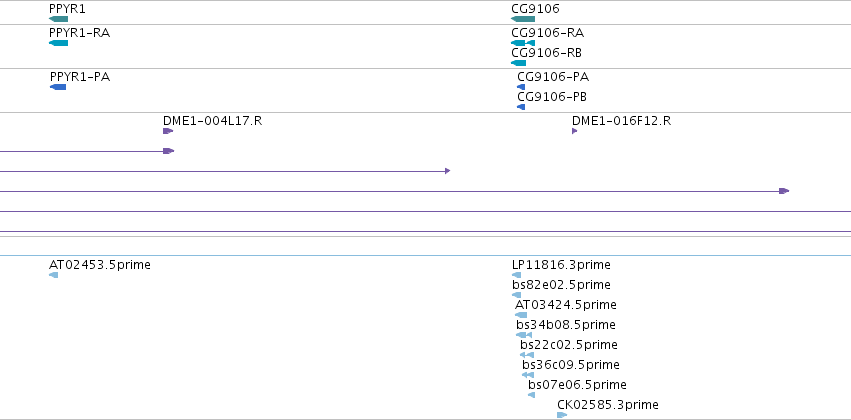Click the AT03424.5prime label
The height and width of the screenshot is (420, 851).
566,306
